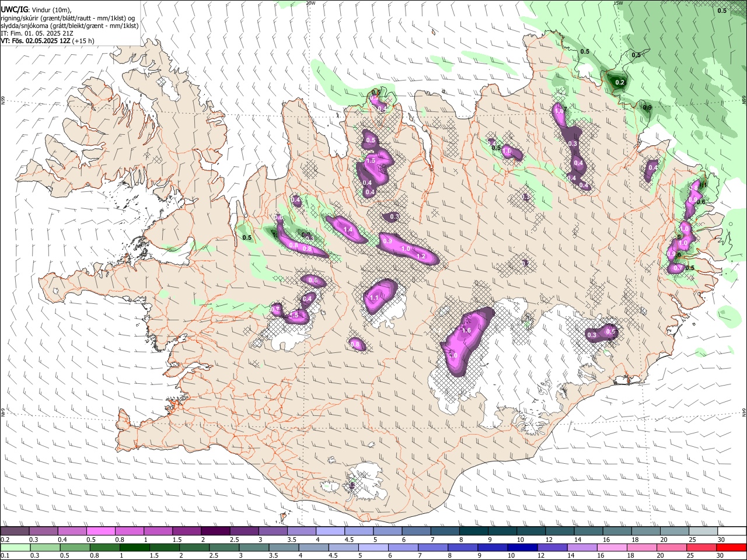The width and height of the screenshot is (747, 560).
Task: Click the white top-row swatch at 30
Action: pyautogui.click(x=732, y=531)
